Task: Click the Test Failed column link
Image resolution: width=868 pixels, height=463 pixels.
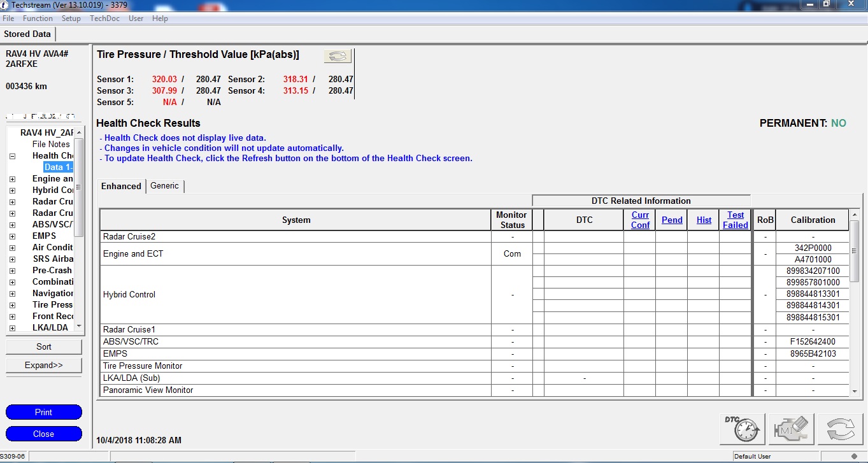Action: (735, 220)
